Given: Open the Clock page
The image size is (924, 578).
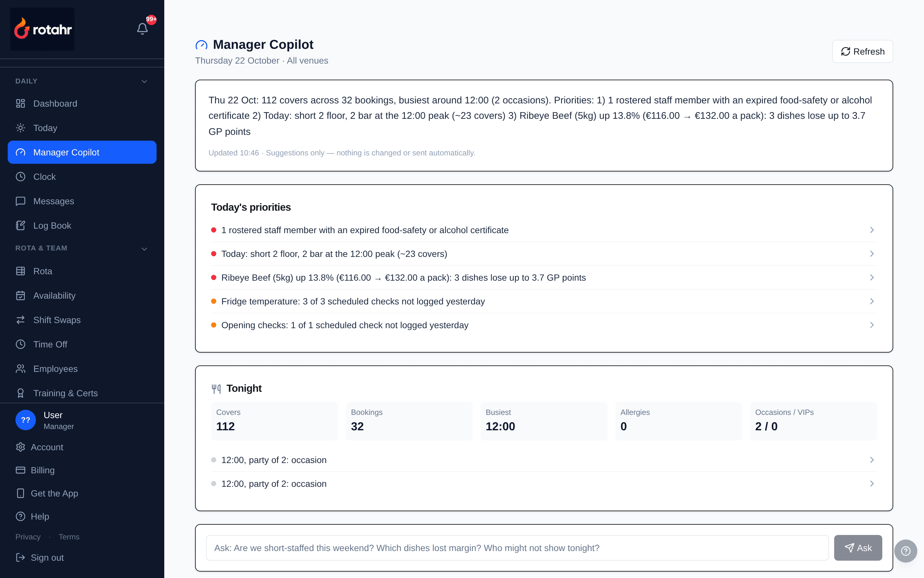Looking at the screenshot, I should pos(82,177).
